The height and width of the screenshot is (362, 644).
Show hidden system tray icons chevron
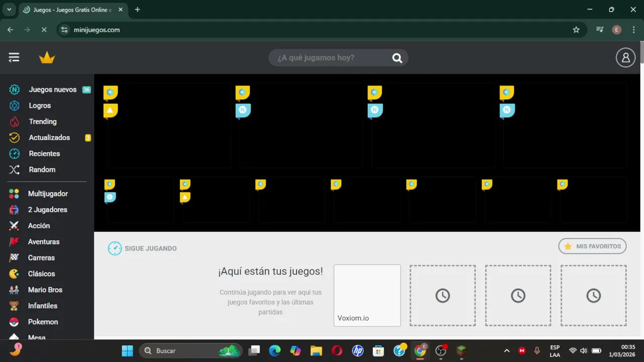pos(507,350)
